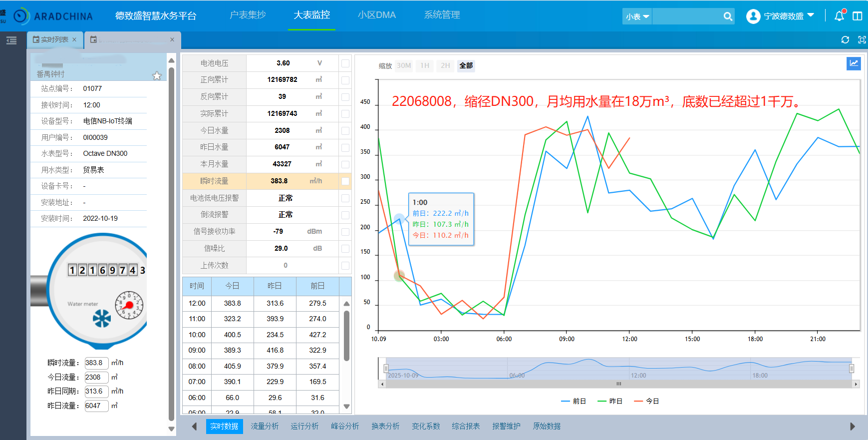The image size is (868, 440).
Task: Tick the 瞬时流量 row checkbox
Action: (x=345, y=181)
